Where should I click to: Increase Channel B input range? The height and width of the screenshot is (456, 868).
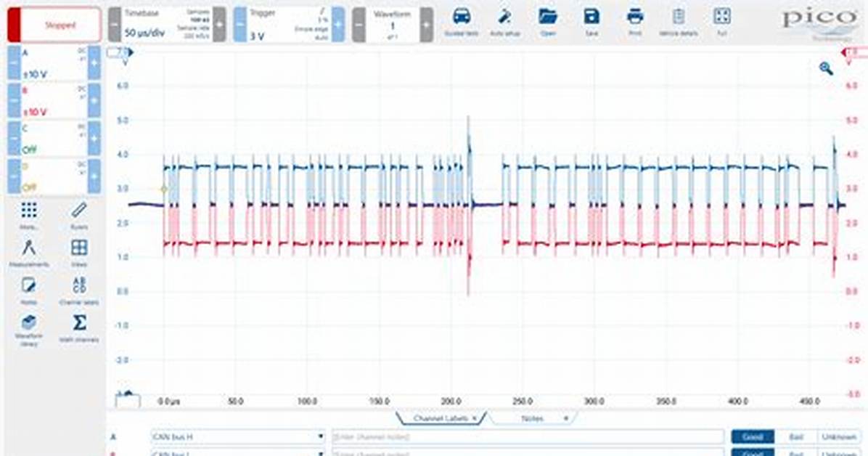(x=94, y=101)
